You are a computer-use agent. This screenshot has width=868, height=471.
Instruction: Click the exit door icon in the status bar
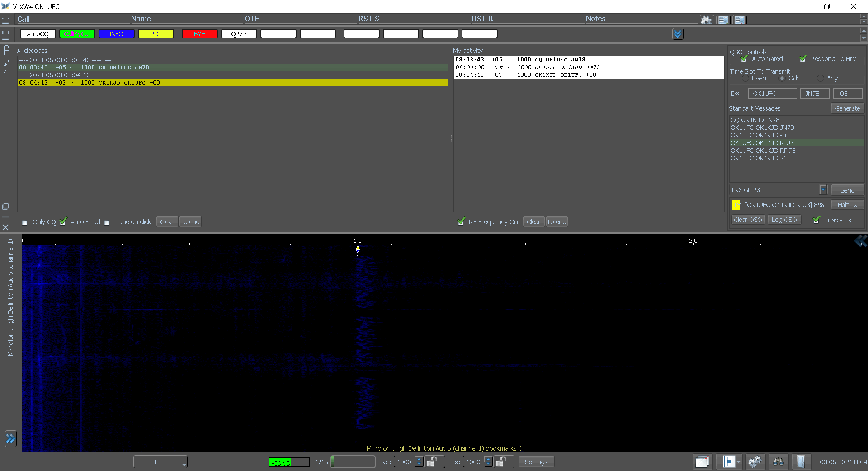(x=802, y=462)
